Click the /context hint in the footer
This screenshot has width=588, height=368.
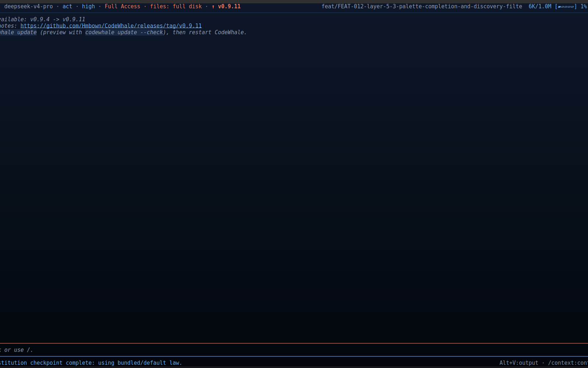click(x=568, y=363)
